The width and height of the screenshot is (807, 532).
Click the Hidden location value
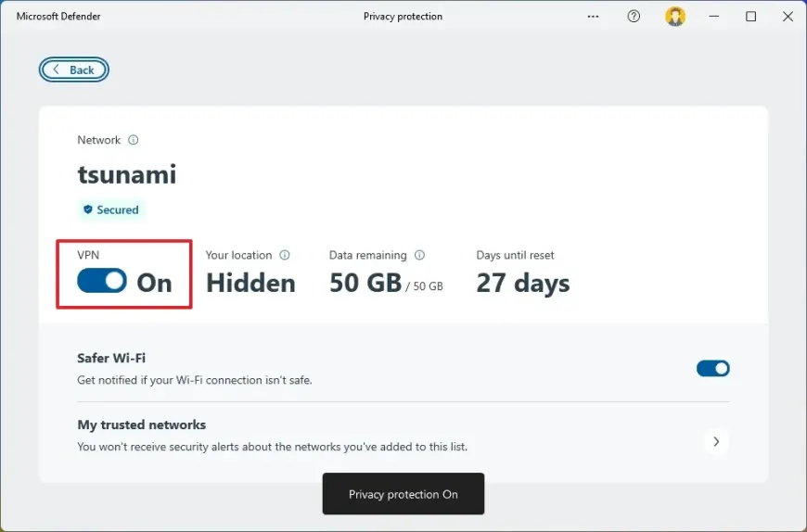pos(250,283)
